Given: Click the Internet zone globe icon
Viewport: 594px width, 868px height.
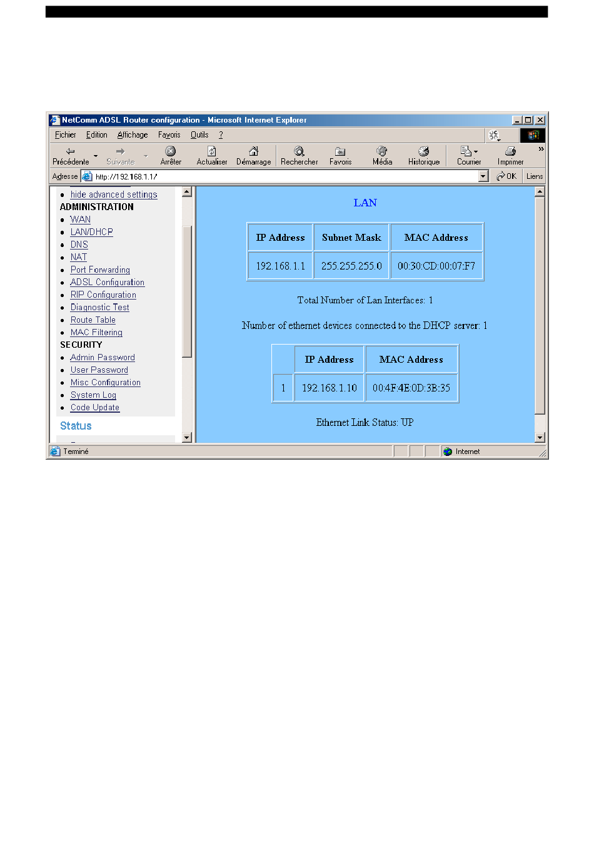Looking at the screenshot, I should tap(448, 452).
